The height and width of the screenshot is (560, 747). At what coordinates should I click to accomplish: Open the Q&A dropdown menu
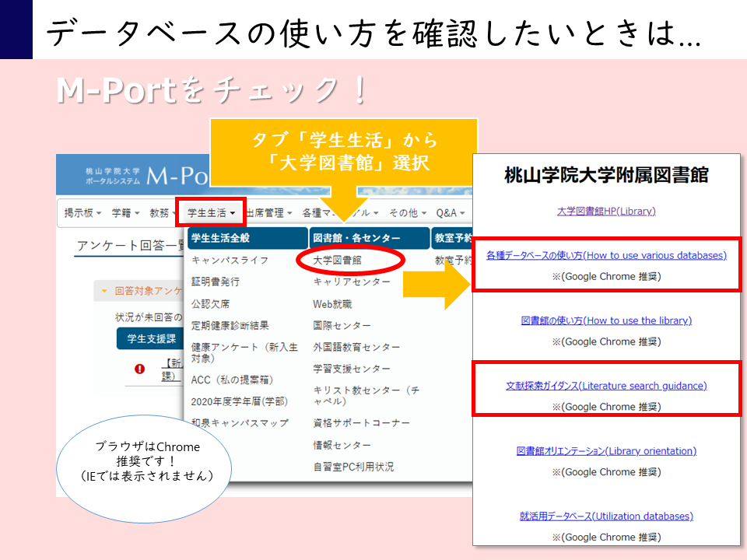pos(451,213)
